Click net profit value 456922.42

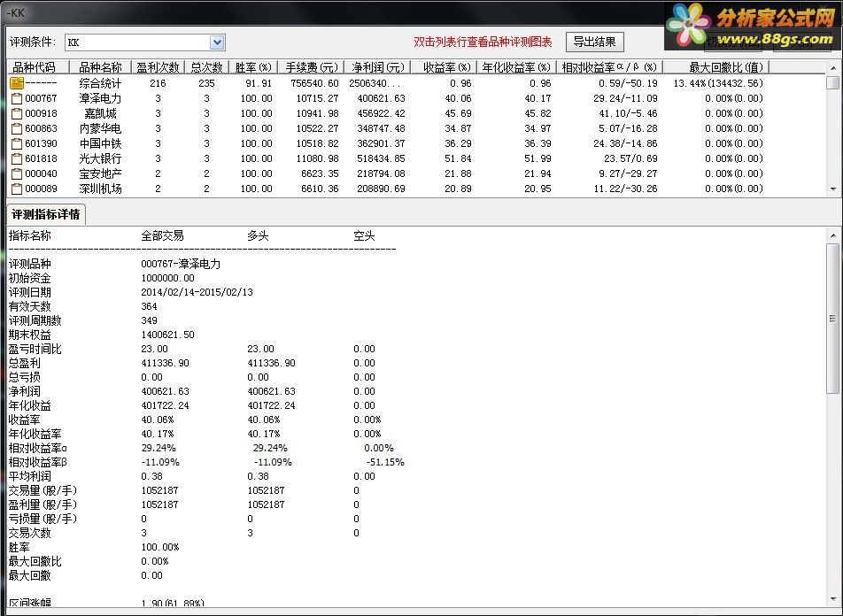pyautogui.click(x=381, y=113)
